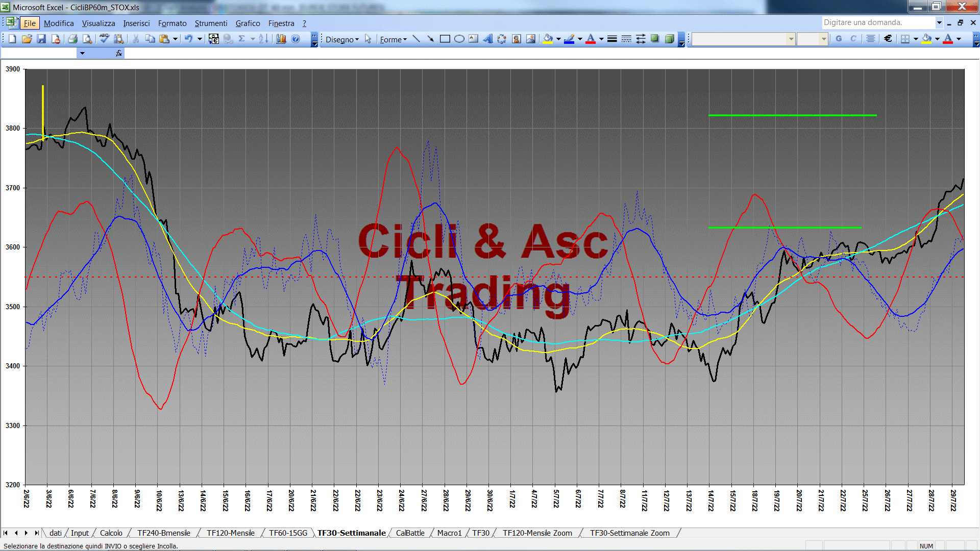
Task: Run the ABC spelling check icon
Action: tap(104, 39)
